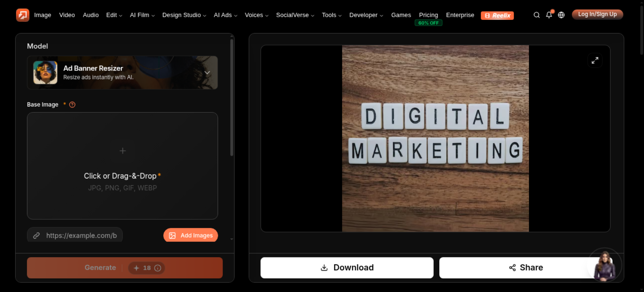The height and width of the screenshot is (292, 644).
Task: Go to the Video menu item
Action: coord(67,15)
